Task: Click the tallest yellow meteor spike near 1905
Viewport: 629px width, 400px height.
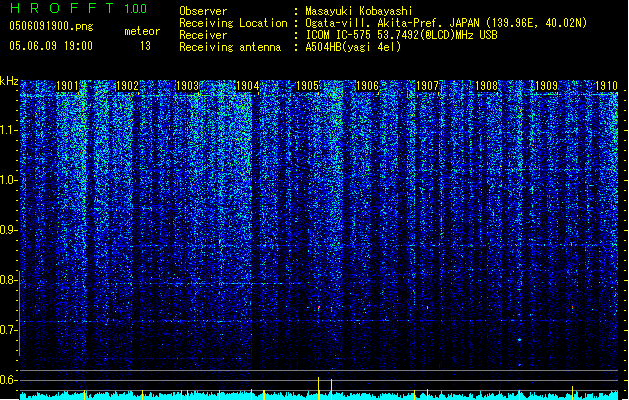Action: (319, 388)
